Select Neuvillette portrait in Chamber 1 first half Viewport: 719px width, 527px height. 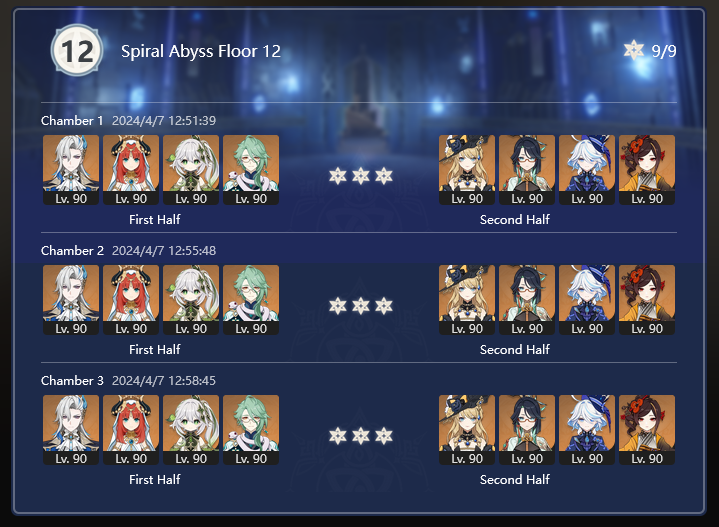click(71, 170)
